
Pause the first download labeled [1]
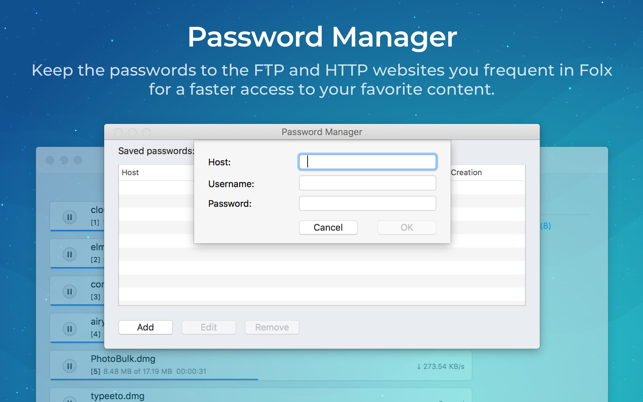coord(69,217)
